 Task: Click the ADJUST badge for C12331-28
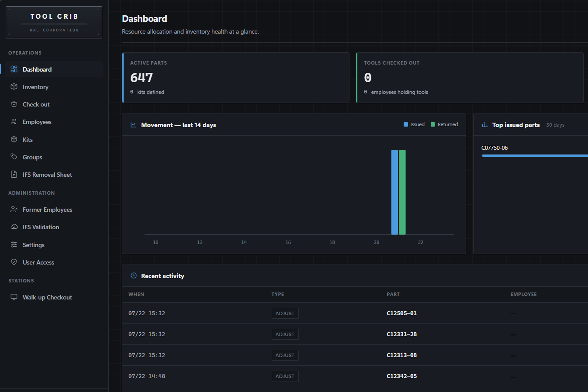pyautogui.click(x=285, y=334)
